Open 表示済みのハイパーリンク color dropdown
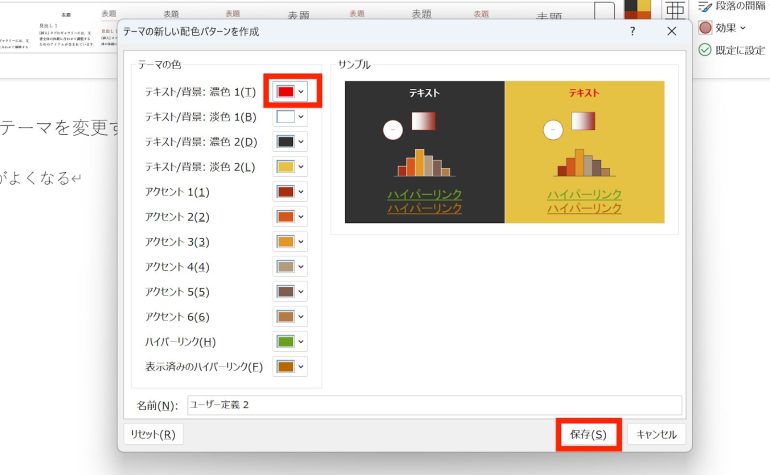 tap(290, 366)
